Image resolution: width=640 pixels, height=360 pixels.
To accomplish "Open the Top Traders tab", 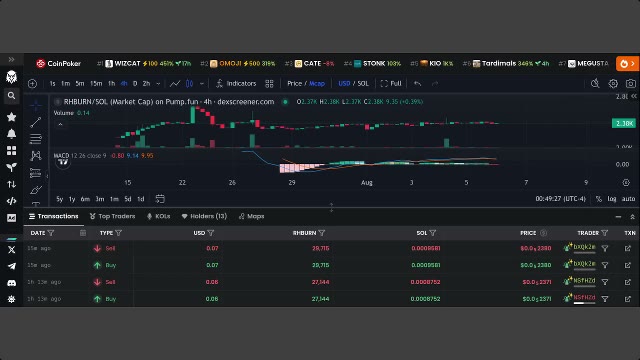I will [112, 216].
